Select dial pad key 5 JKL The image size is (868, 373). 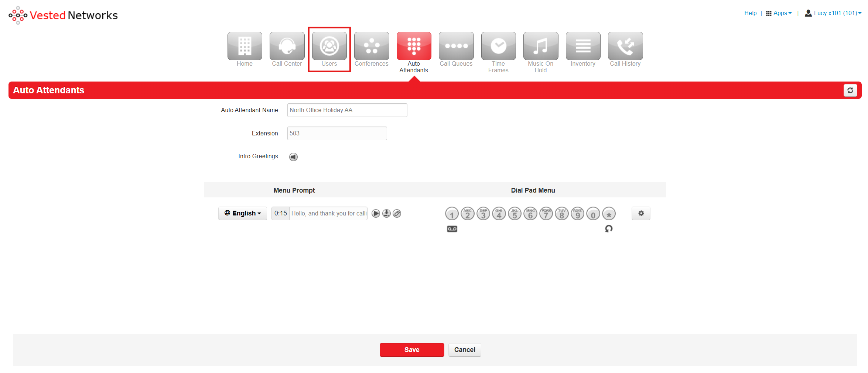(x=515, y=214)
